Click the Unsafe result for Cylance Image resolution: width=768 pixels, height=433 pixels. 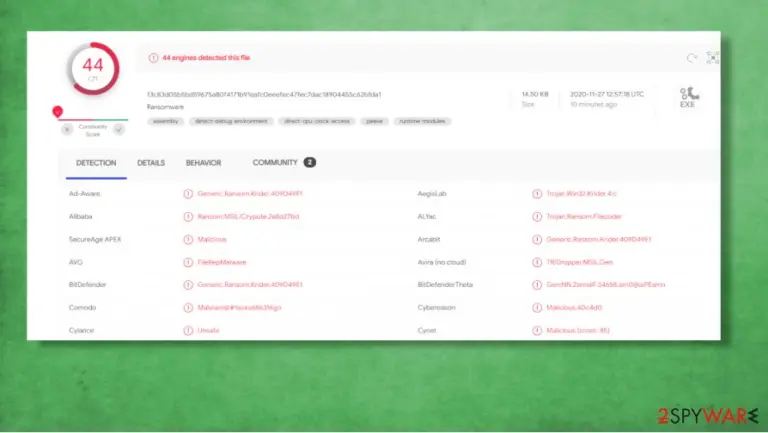click(208, 331)
